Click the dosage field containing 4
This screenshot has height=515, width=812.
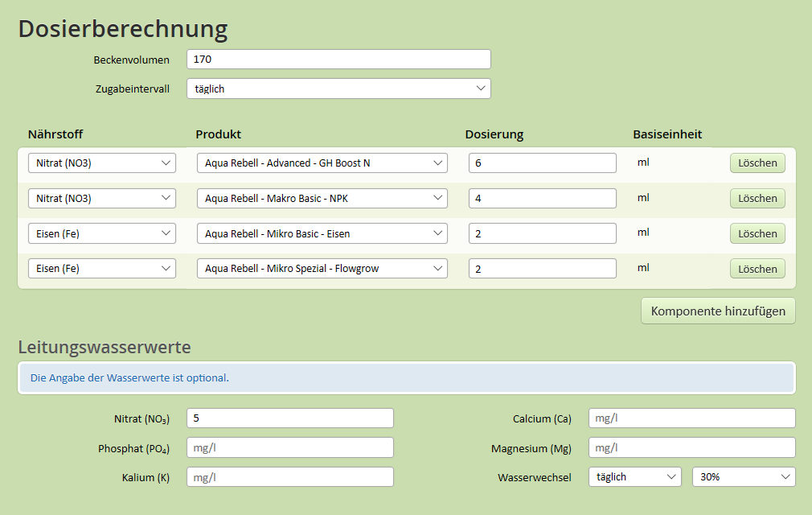pyautogui.click(x=542, y=199)
